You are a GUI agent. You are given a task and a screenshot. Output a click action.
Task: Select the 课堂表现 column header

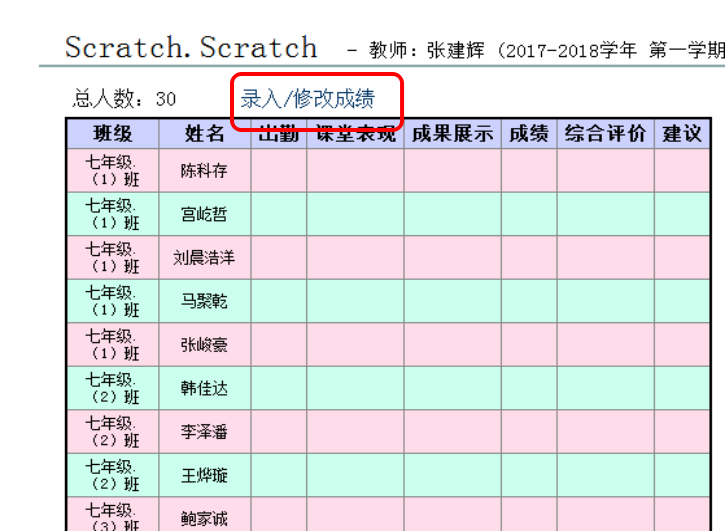(x=355, y=134)
